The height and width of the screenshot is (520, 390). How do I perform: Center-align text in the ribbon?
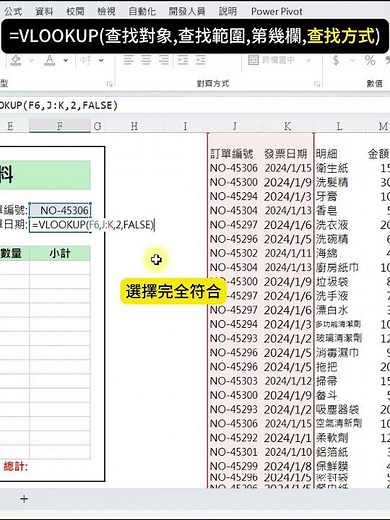pyautogui.click(x=146, y=60)
